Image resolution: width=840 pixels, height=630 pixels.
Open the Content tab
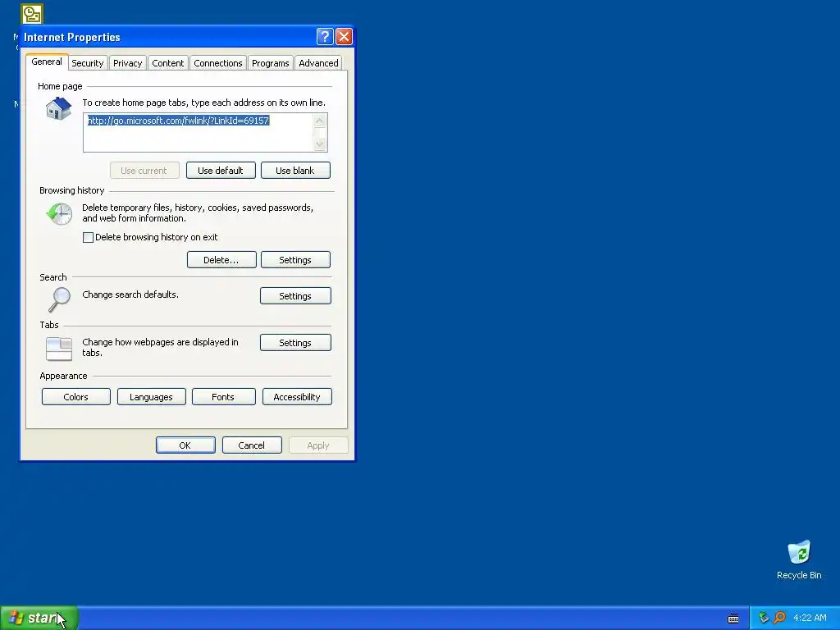click(167, 63)
